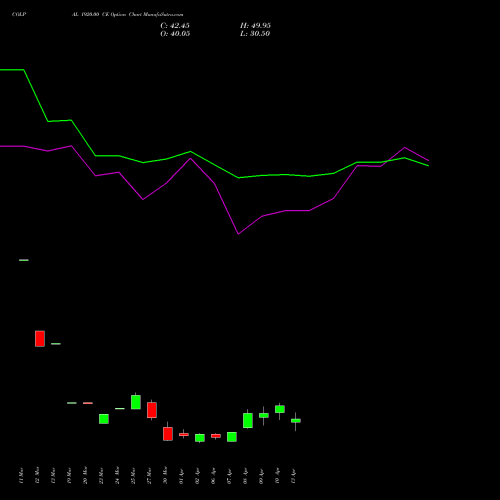Select the 30 Mar date label
500x500 pixels.
click(165, 475)
